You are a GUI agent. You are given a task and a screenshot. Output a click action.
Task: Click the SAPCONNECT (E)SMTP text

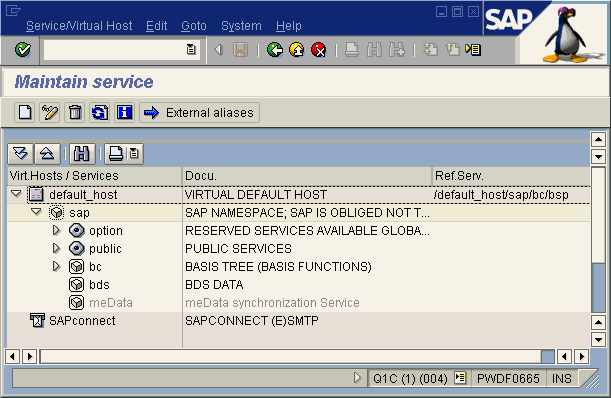click(252, 320)
